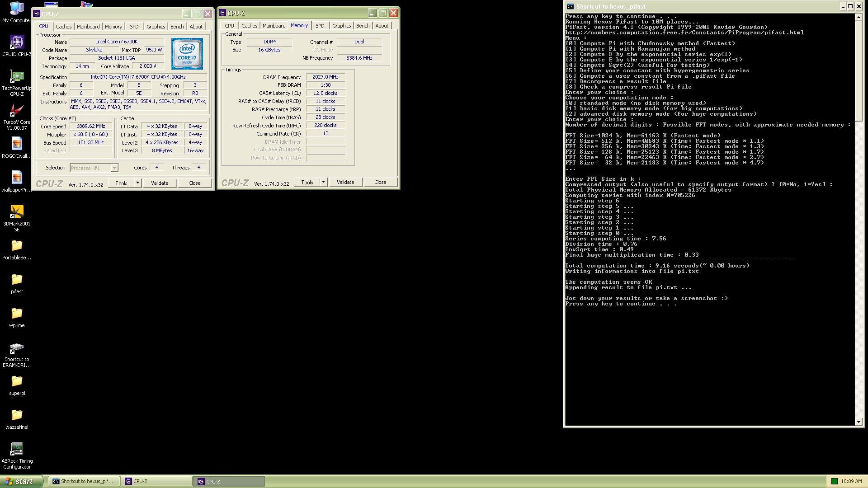The height and width of the screenshot is (488, 868).
Task: Open the 3DMark2001 SE desktop icon
Action: pyautogui.click(x=17, y=219)
